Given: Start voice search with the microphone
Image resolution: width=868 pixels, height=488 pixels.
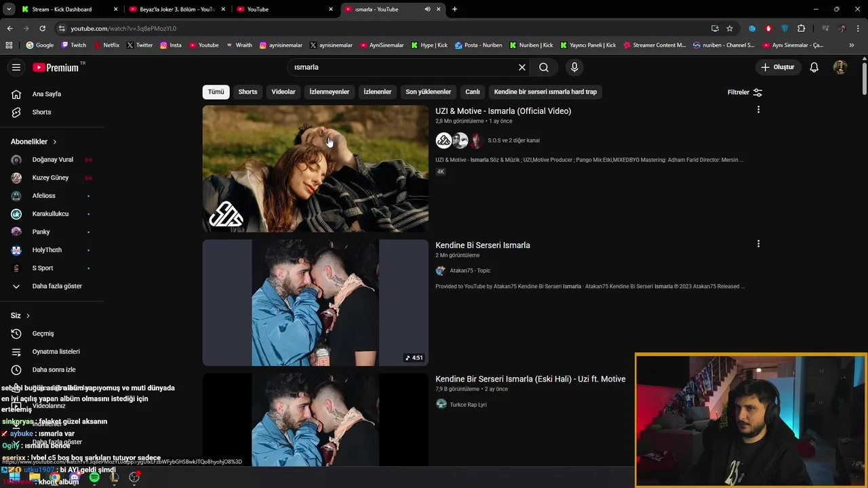Looking at the screenshot, I should click(574, 67).
